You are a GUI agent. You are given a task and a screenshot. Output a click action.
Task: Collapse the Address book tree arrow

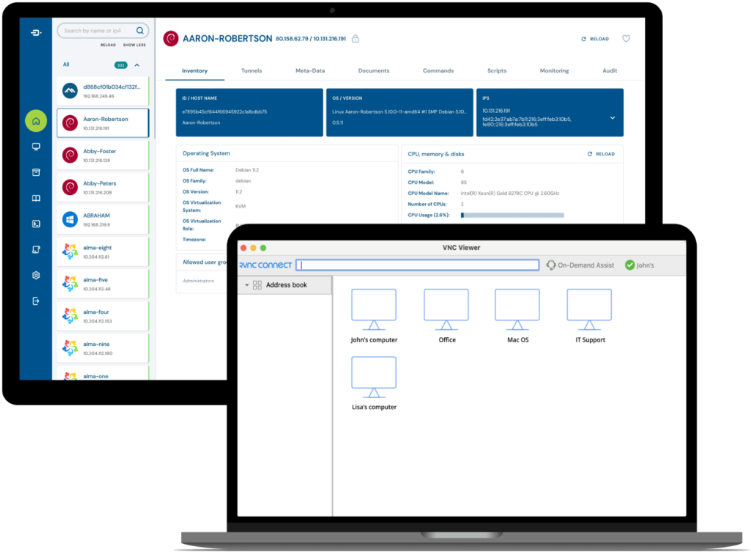pyautogui.click(x=246, y=285)
